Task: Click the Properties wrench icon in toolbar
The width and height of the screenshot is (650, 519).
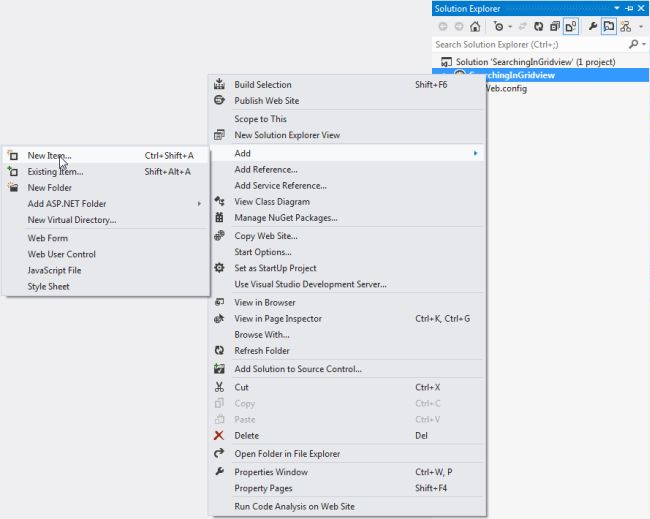Action: tap(593, 27)
